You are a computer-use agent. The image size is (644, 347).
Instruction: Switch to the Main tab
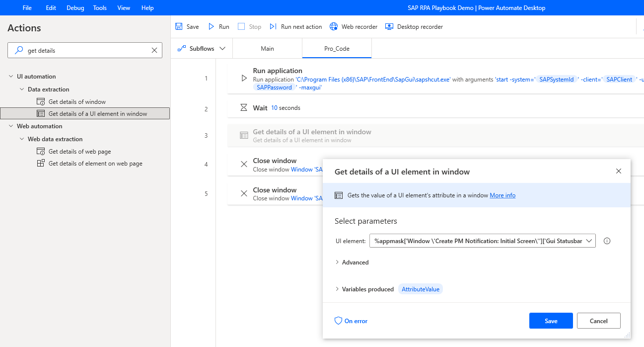pos(267,48)
